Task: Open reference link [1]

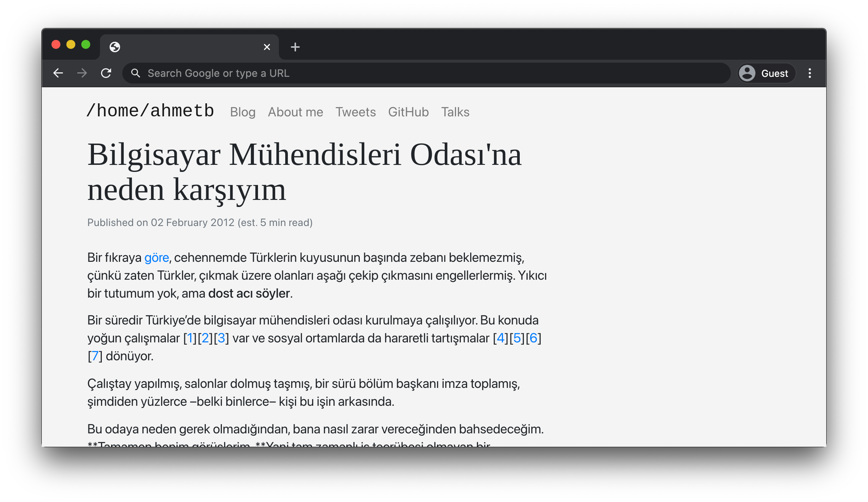Action: click(x=190, y=338)
